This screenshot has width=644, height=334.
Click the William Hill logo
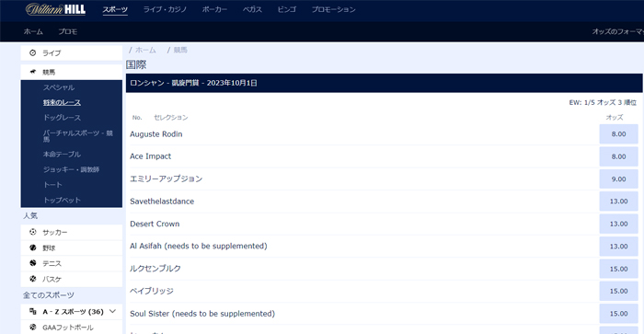pos(55,9)
